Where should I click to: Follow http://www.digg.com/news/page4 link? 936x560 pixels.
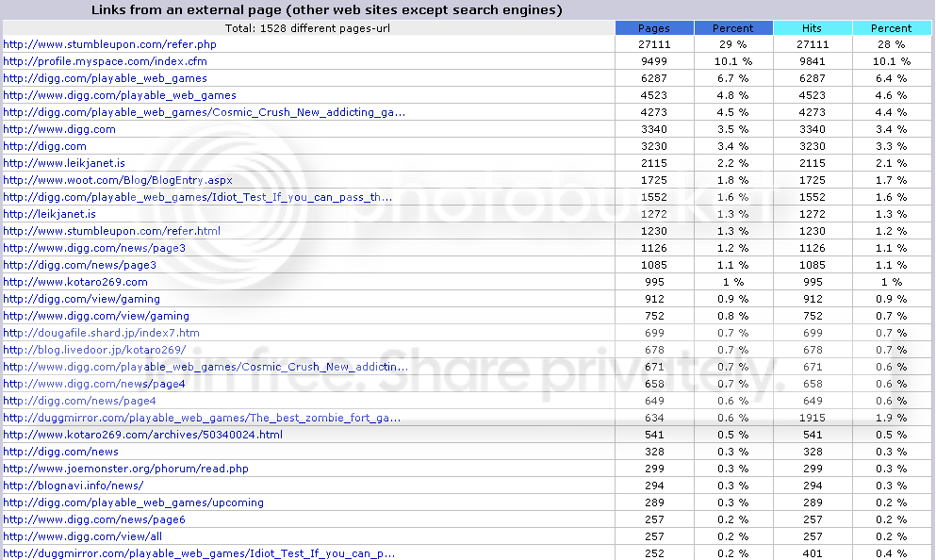pos(94,384)
